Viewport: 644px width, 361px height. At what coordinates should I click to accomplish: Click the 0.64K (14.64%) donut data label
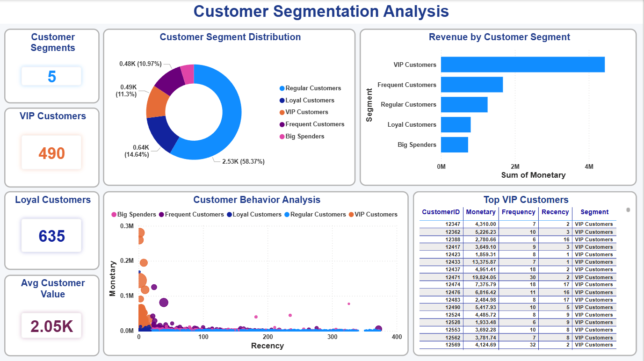137,151
